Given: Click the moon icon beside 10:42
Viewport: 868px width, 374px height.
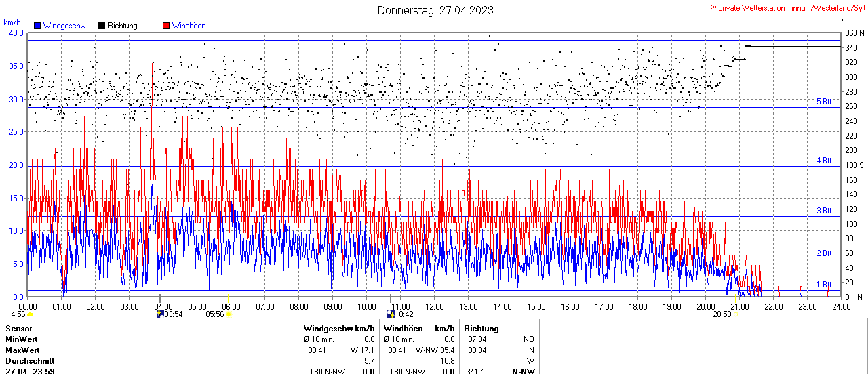Looking at the screenshot, I should click(391, 314).
